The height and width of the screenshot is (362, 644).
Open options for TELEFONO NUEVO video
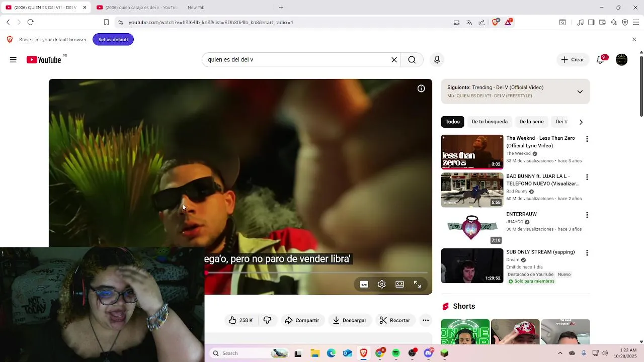click(587, 177)
